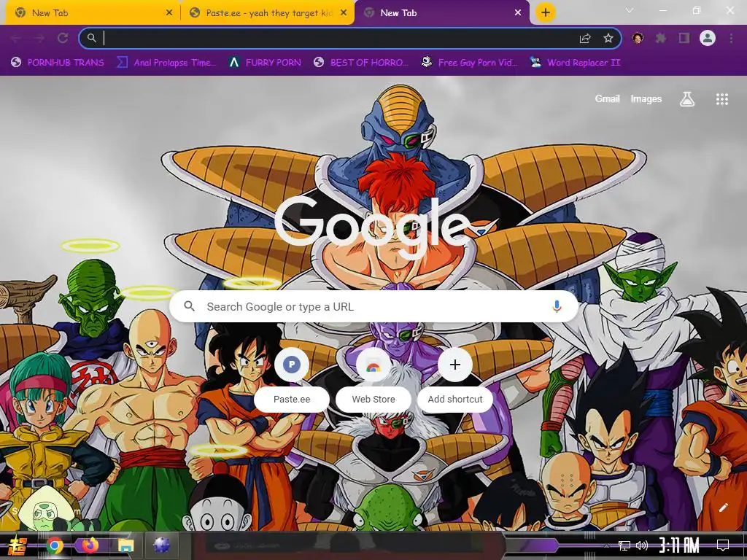Open Search Labs flask icon
Viewport: 747px width, 560px height.
tap(687, 99)
